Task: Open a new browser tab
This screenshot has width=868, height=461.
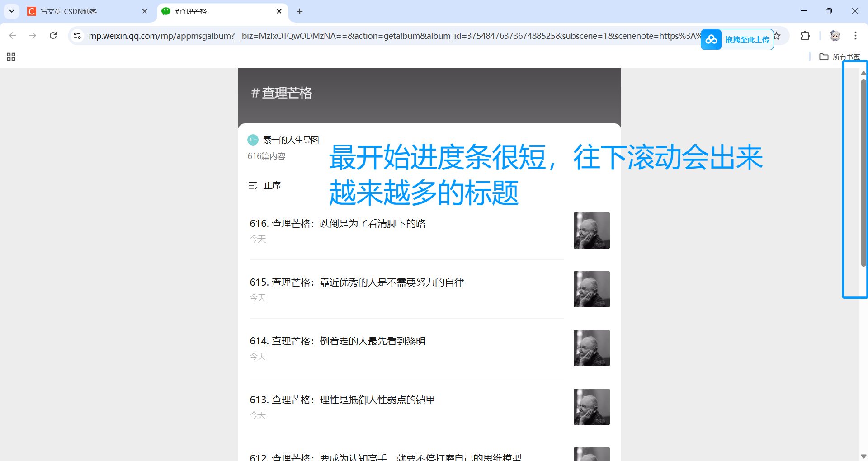Action: point(300,11)
